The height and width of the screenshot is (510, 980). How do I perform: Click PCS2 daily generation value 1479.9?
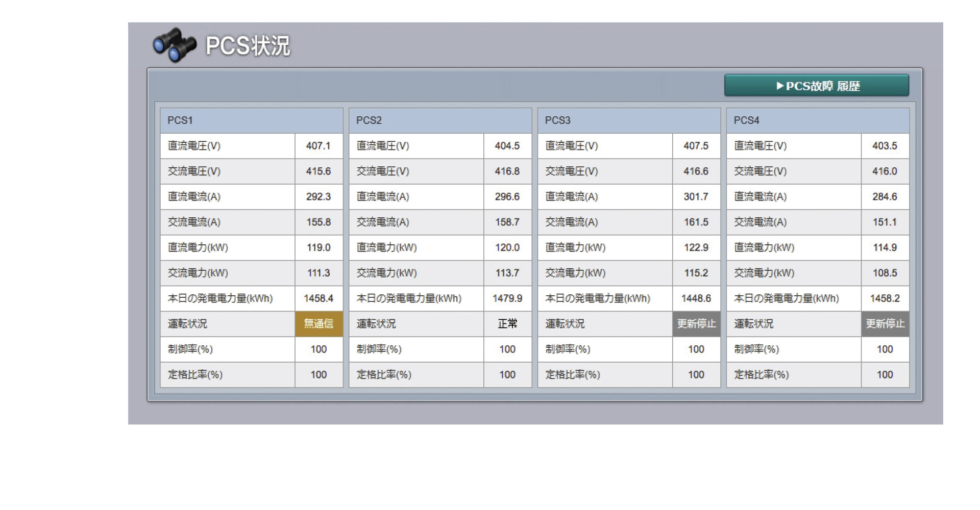[507, 298]
